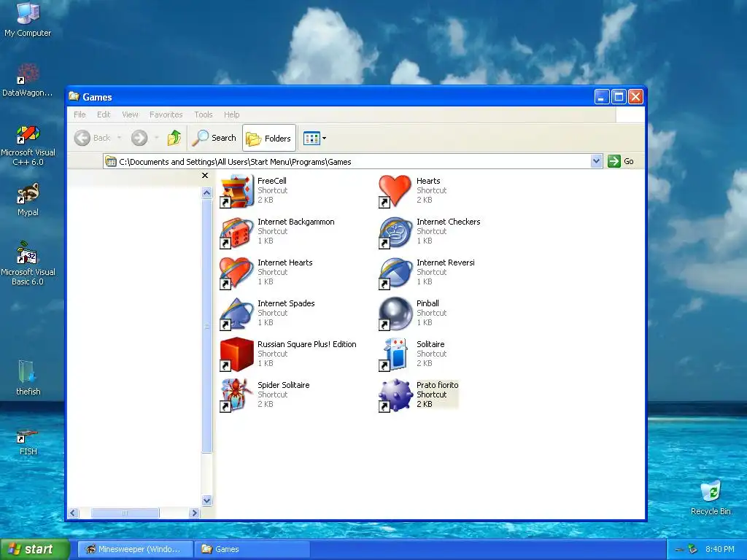
Task: Click the Games window title bar icon
Action: (74, 97)
